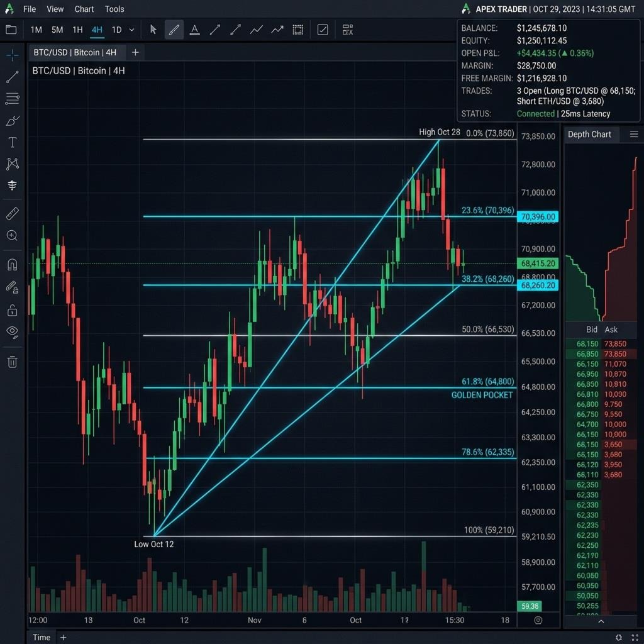Switch to the 1H timeframe

tap(77, 30)
